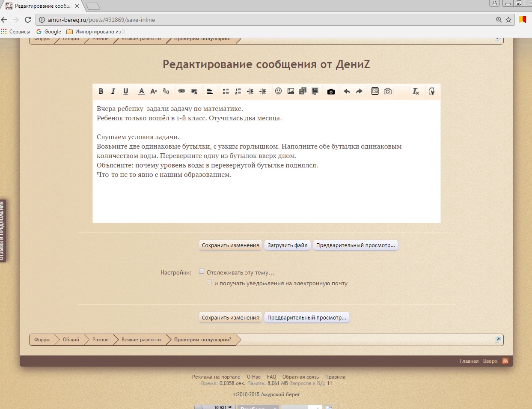Switch editor to BB code mode
This screenshot has width=532, height=409.
coord(431,91)
